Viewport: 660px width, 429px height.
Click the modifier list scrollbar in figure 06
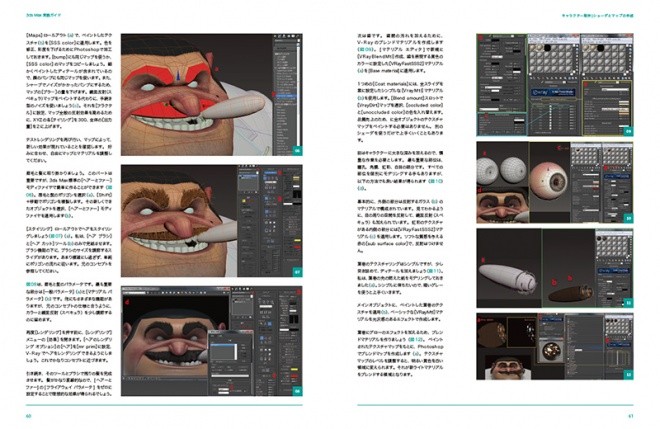299,93
